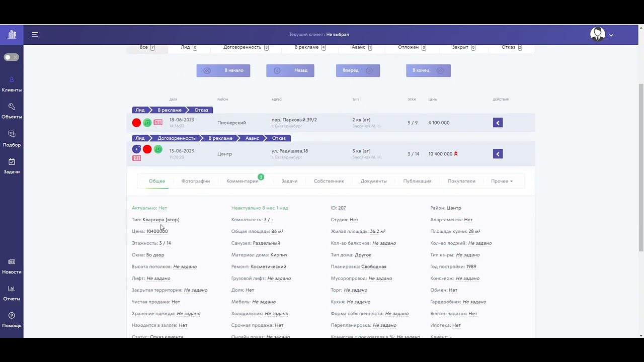Click red circle icon in Центр row
The image size is (644, 362).
click(x=147, y=149)
